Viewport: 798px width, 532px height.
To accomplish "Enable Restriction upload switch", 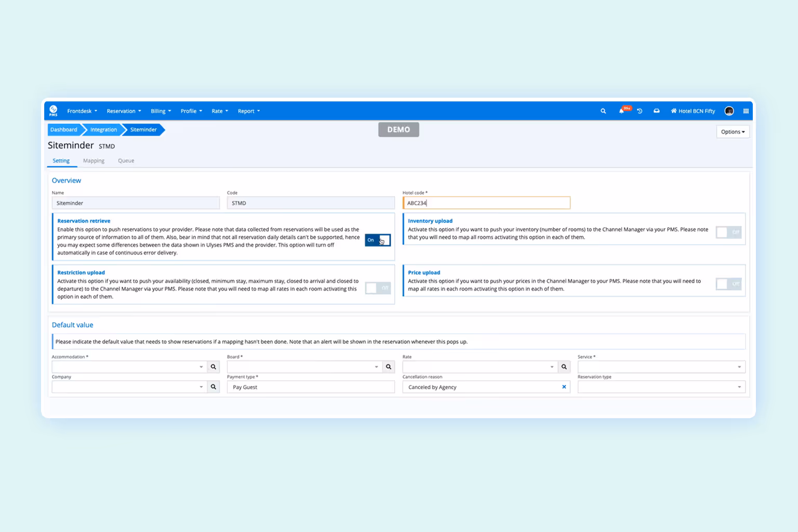I will [x=378, y=288].
